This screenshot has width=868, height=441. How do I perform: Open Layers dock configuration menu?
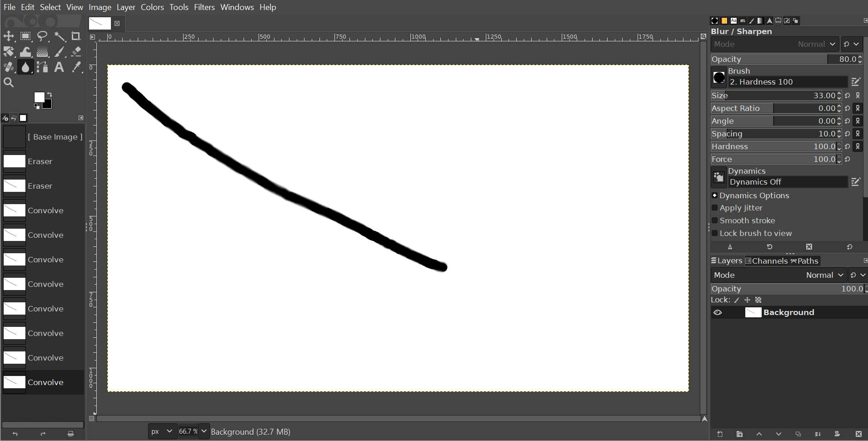865,261
